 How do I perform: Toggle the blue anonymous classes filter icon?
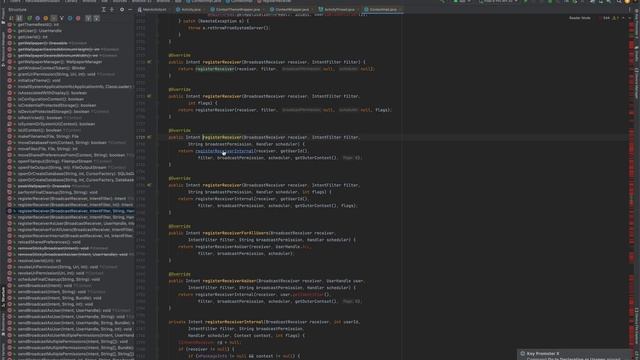[70, 18]
